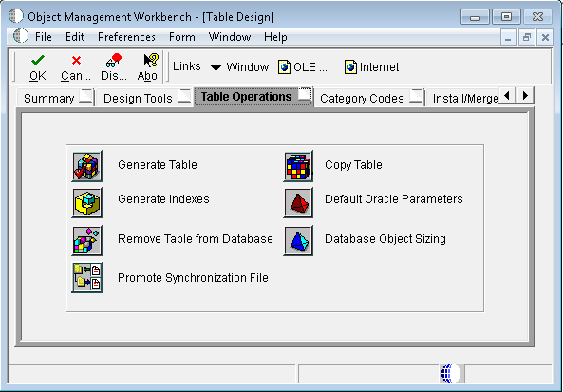The width and height of the screenshot is (563, 392).
Task: Click the Default Oracle Parameters red pyramid icon
Action: point(298,202)
